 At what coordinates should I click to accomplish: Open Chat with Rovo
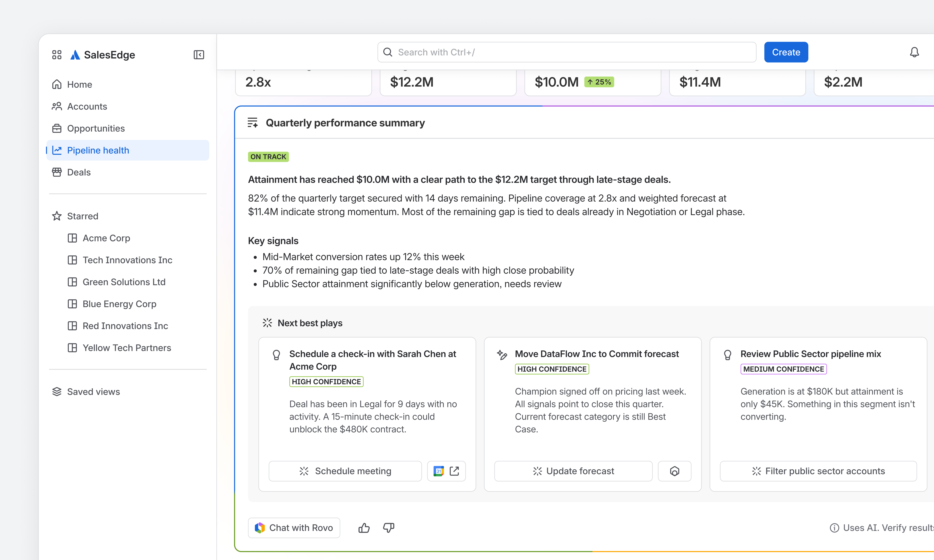coord(294,527)
